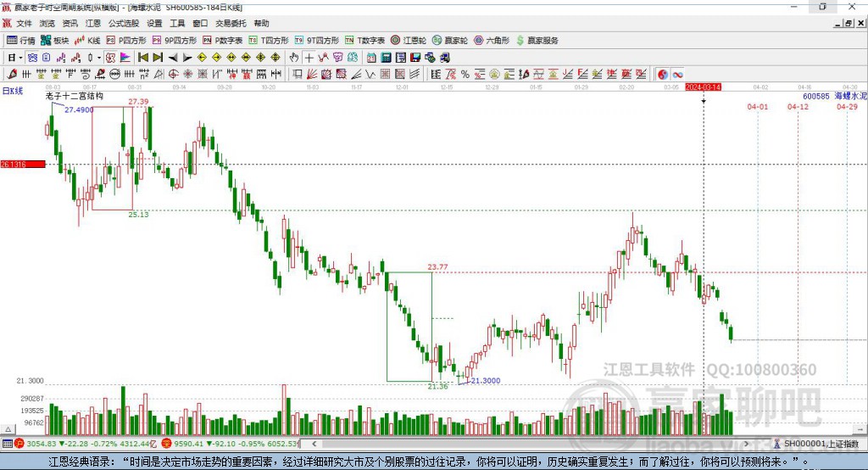Select the circular target cycle tool
This screenshot has width=868, height=470.
coord(173,75)
